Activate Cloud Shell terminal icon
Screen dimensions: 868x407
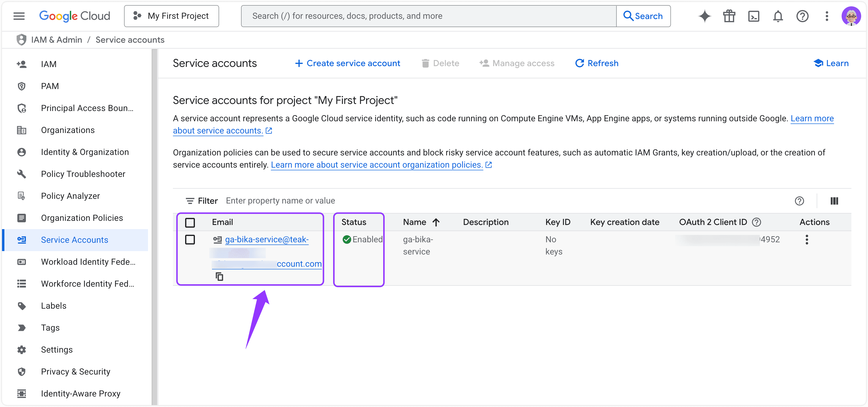753,16
